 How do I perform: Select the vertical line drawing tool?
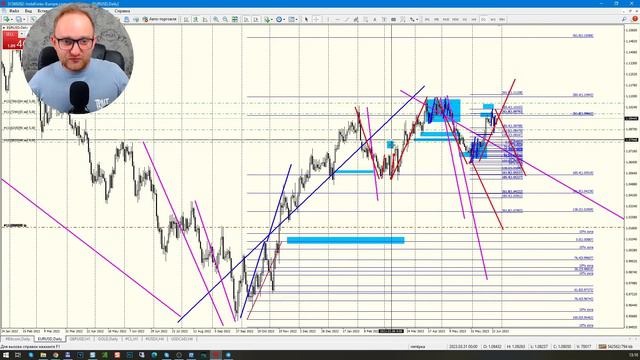328,19
